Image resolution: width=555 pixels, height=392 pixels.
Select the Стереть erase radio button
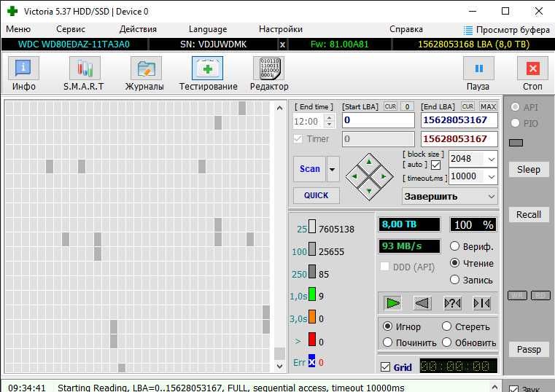446,326
